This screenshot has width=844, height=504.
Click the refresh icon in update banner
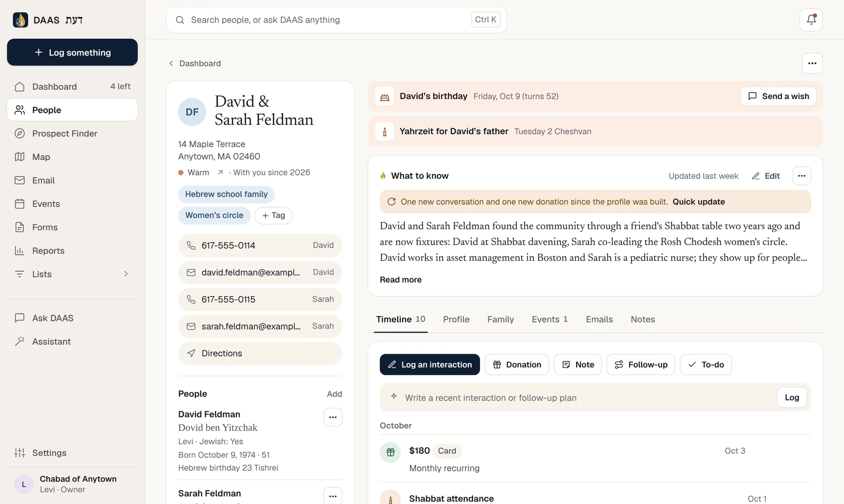(391, 202)
